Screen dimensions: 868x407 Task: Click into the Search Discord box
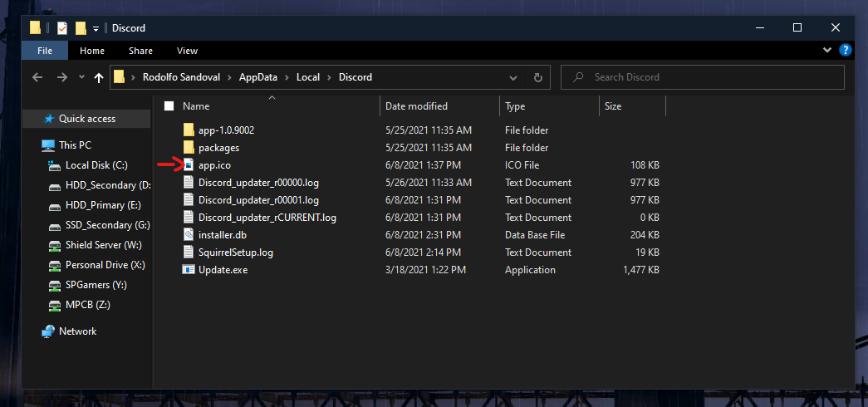tap(703, 77)
